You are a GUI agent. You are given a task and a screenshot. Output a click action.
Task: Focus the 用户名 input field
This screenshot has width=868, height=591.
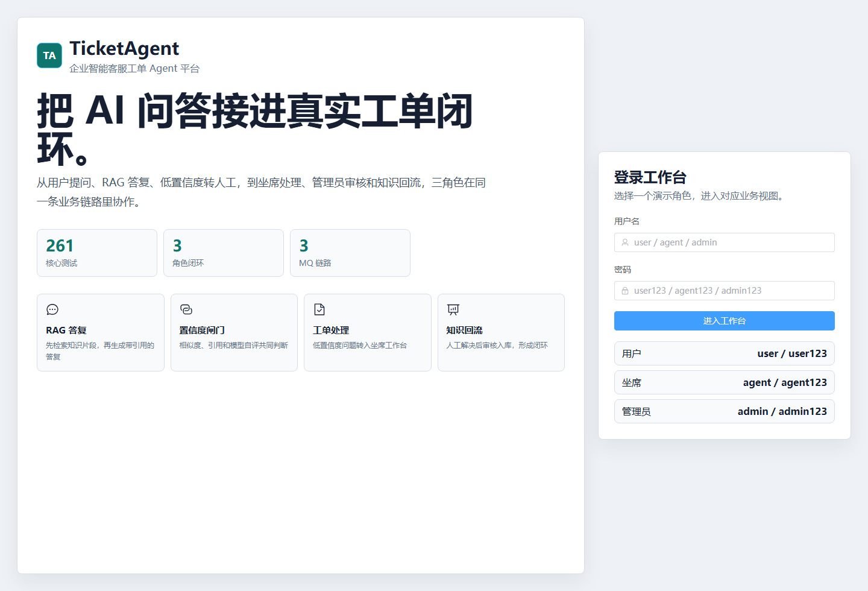725,242
